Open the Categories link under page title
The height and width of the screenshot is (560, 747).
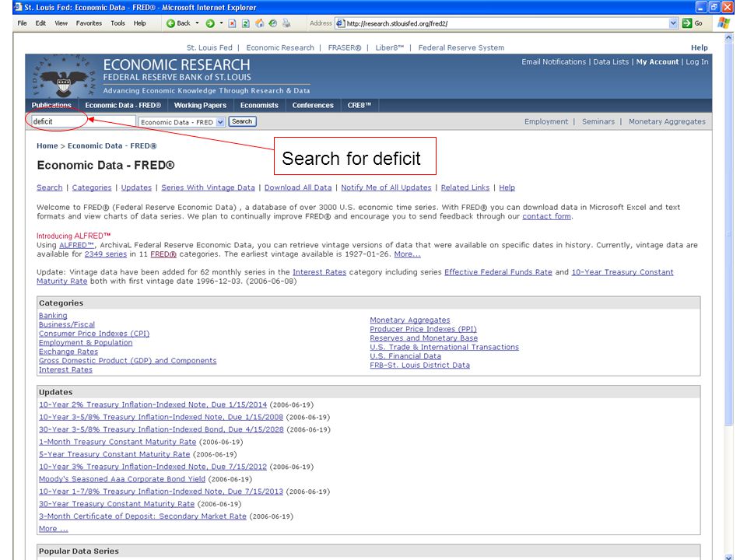tap(92, 187)
